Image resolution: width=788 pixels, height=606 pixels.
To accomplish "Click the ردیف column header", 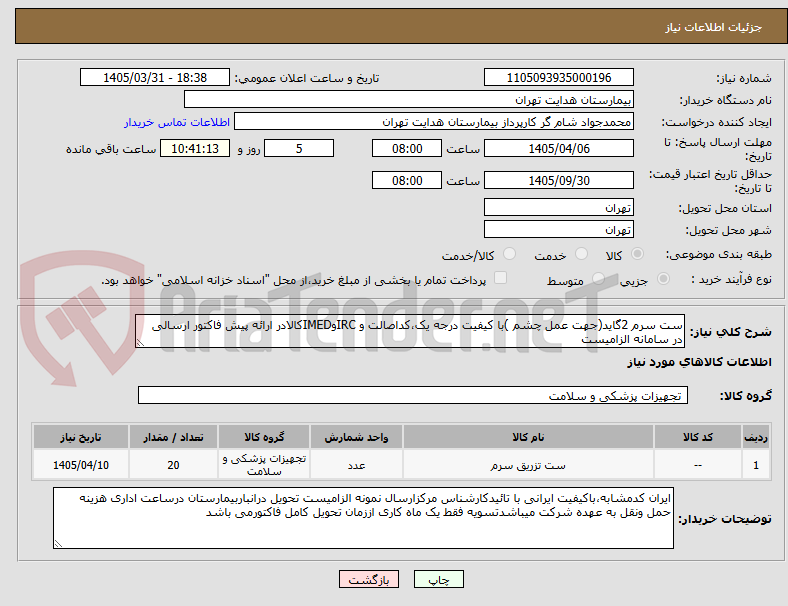I will pyautogui.click(x=756, y=437).
